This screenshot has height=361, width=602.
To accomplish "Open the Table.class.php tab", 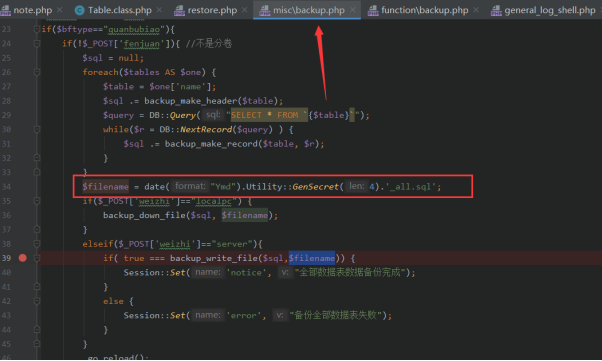I will point(119,10).
